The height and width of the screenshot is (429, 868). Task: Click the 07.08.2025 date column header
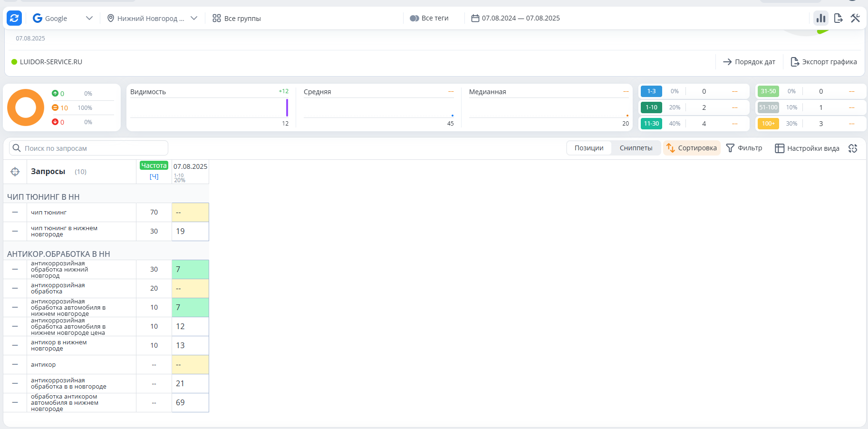point(190,166)
